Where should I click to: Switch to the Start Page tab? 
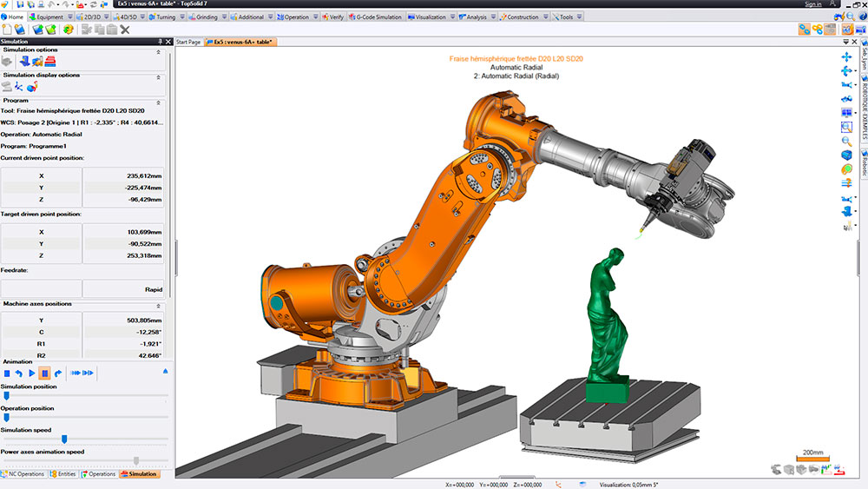point(187,42)
